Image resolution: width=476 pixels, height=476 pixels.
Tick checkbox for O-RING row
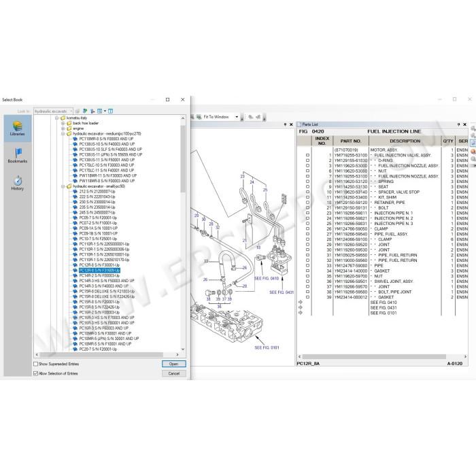307,160
